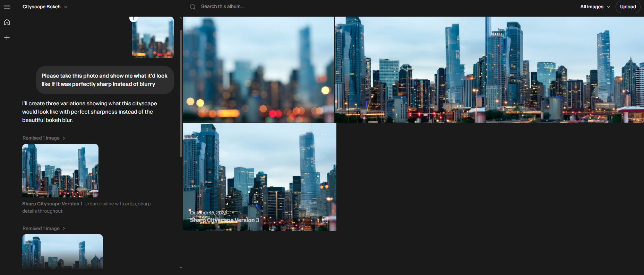Open the All images filter dropdown
Viewport: 644px width, 275px height.
595,7
